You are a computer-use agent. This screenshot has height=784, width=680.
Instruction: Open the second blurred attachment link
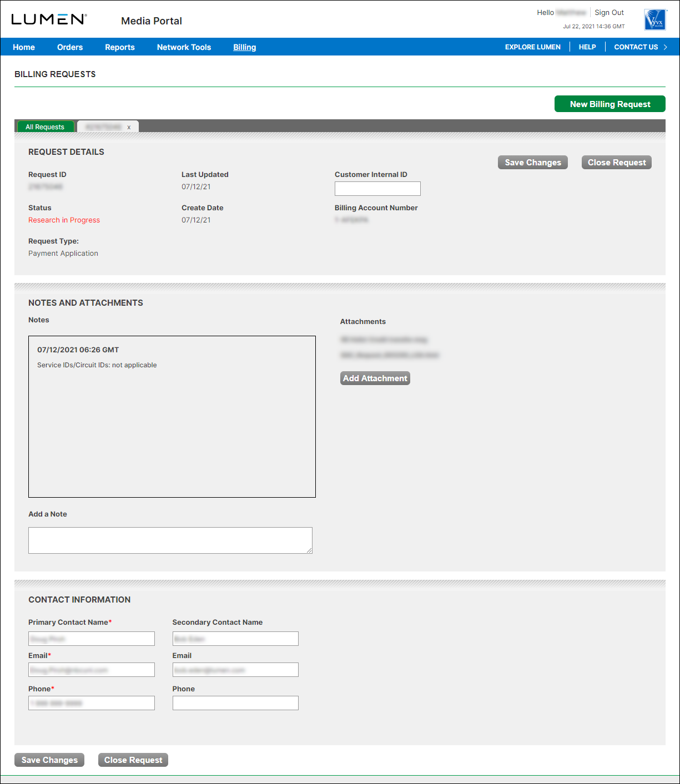pyautogui.click(x=390, y=355)
